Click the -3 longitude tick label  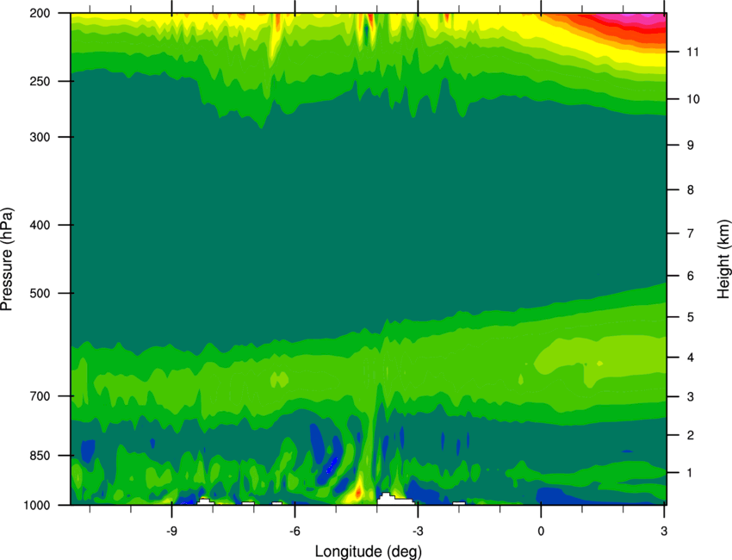(418, 532)
